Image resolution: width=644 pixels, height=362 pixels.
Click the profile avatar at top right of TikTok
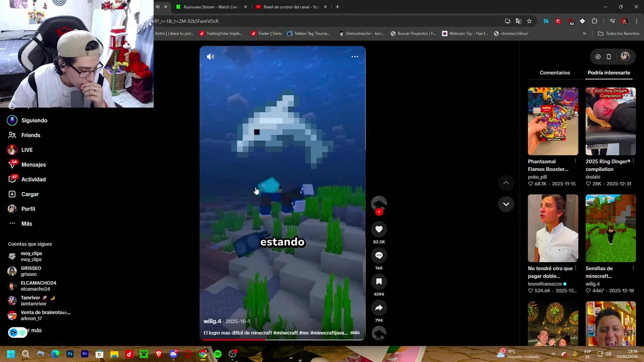point(625,56)
